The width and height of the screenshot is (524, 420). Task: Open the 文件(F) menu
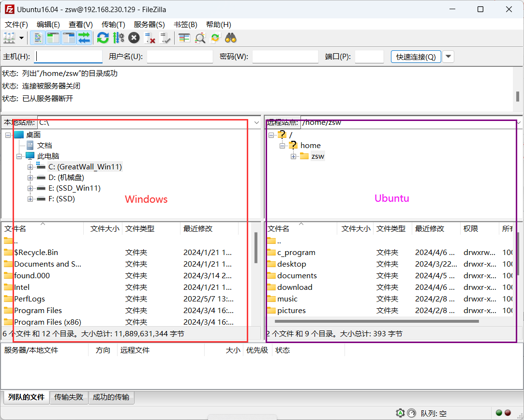16,24
